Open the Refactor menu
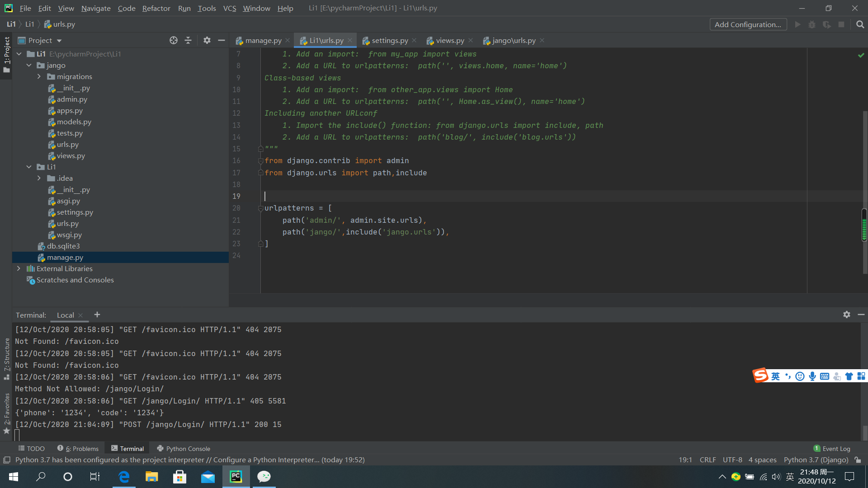 pyautogui.click(x=156, y=8)
